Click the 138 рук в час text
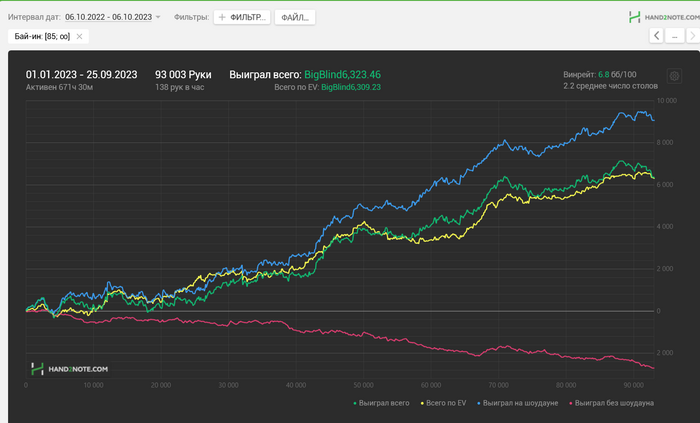Image resolution: width=700 pixels, height=423 pixels. coord(179,87)
